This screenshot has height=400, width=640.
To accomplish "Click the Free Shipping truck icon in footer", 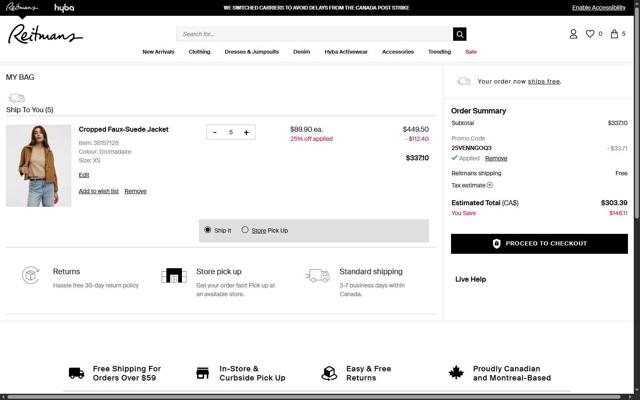I will click(x=76, y=373).
